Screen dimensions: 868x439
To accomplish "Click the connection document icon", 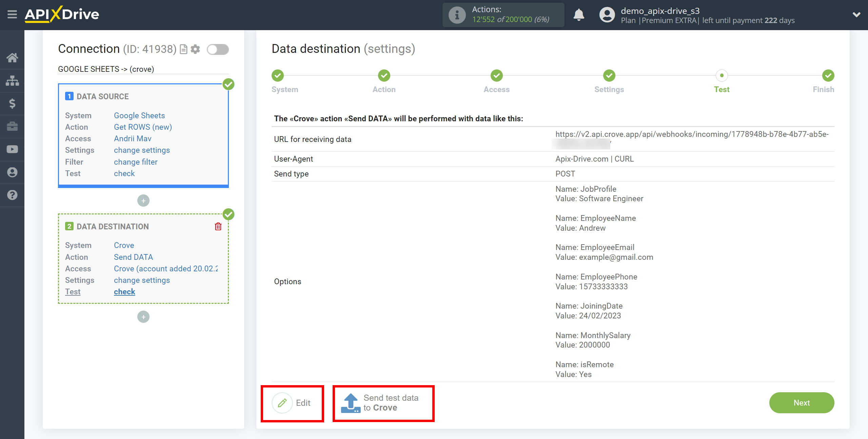I will coord(183,49).
